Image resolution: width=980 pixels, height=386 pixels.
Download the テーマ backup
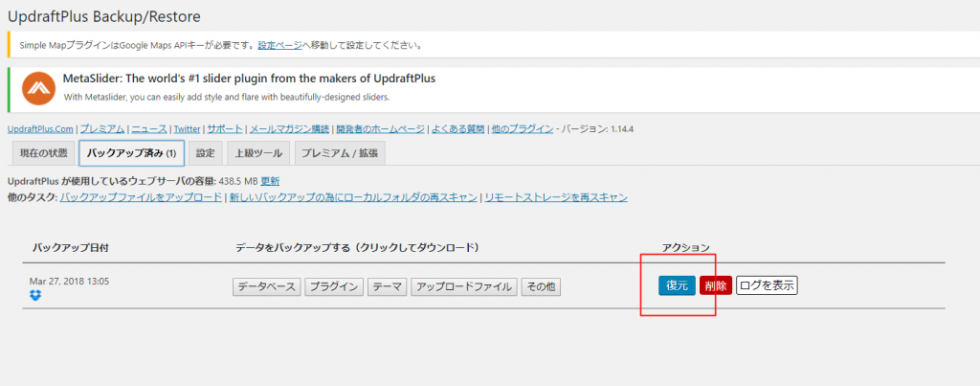pos(388,287)
